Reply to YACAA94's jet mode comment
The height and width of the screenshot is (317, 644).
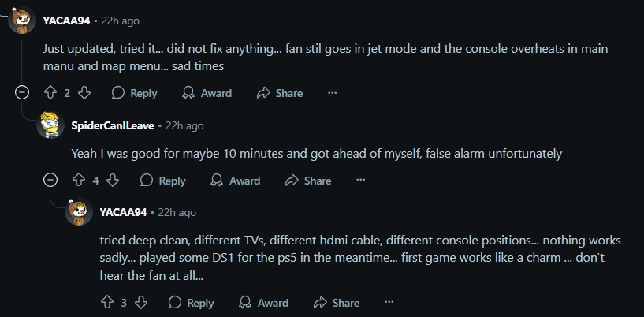tap(134, 93)
